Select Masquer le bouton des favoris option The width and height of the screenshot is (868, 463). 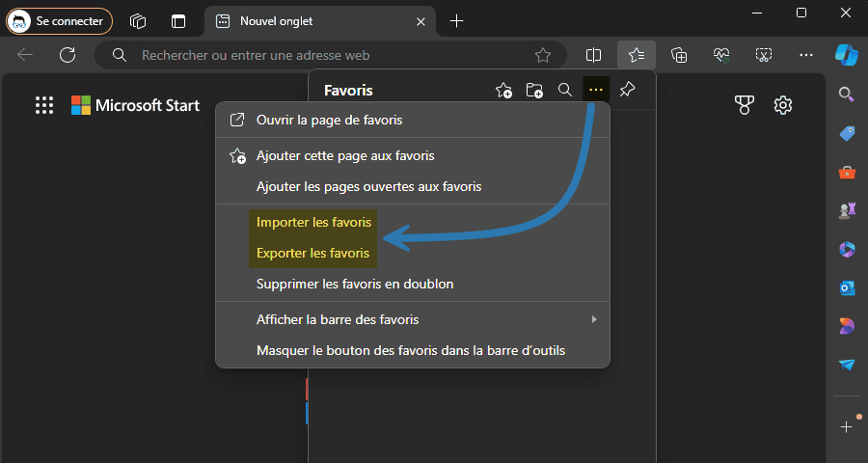click(413, 350)
